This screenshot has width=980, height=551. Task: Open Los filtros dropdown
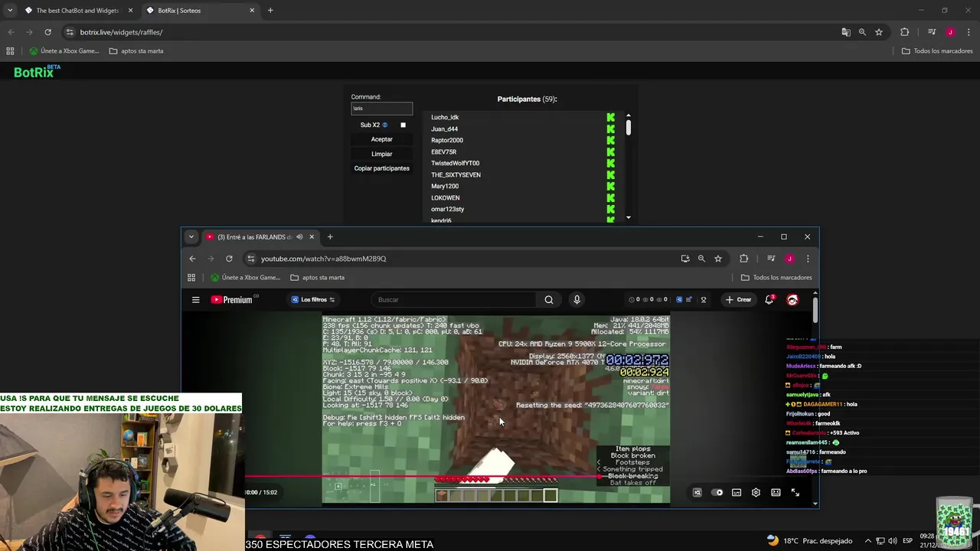click(313, 299)
